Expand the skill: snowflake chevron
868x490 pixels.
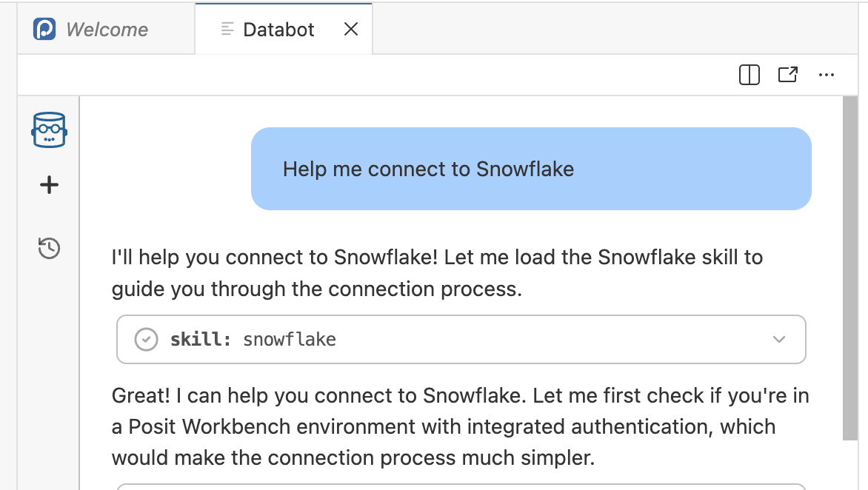click(779, 340)
